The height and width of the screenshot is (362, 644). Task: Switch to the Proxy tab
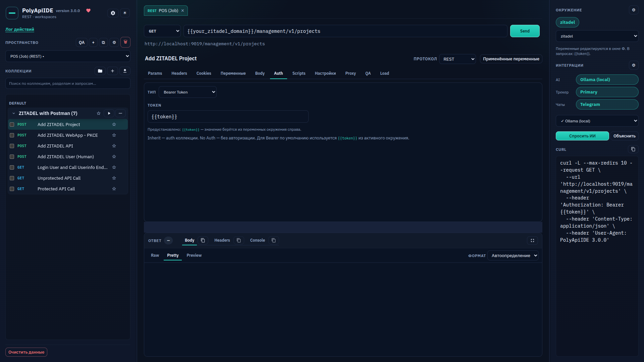pyautogui.click(x=351, y=73)
